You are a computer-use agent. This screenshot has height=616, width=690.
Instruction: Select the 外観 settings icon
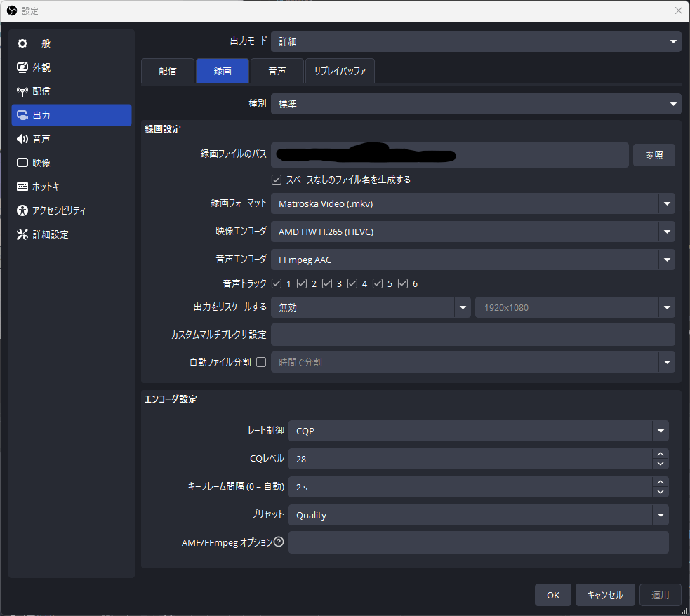coord(42,67)
